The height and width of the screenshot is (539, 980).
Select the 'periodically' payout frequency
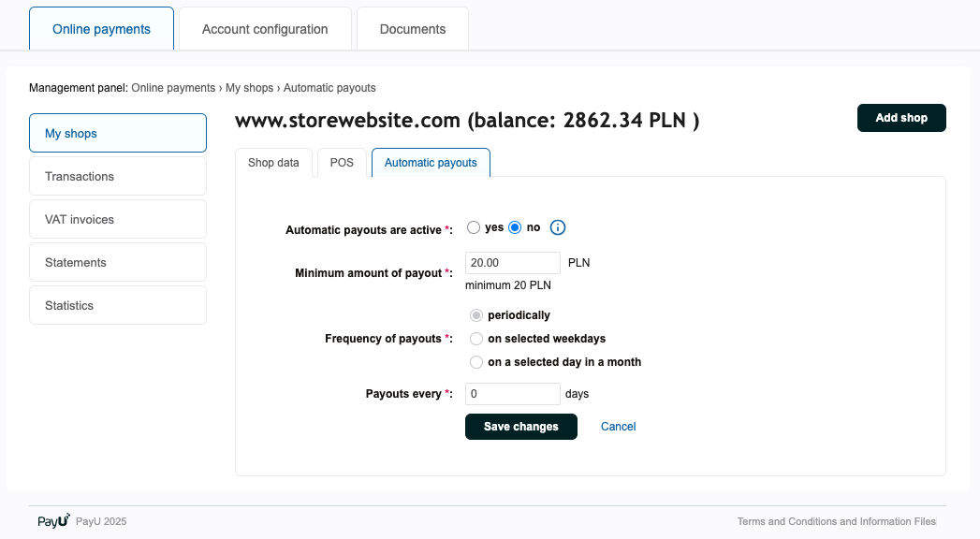(x=476, y=314)
